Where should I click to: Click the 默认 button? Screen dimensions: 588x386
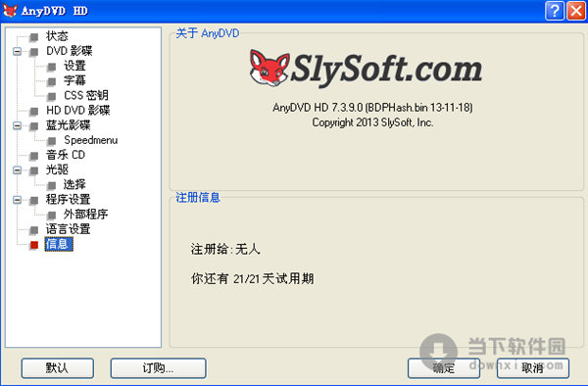click(x=58, y=368)
